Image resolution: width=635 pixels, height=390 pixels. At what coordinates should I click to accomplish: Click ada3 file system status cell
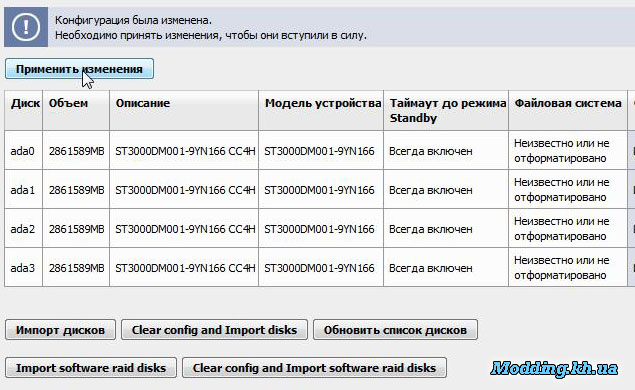pos(568,268)
